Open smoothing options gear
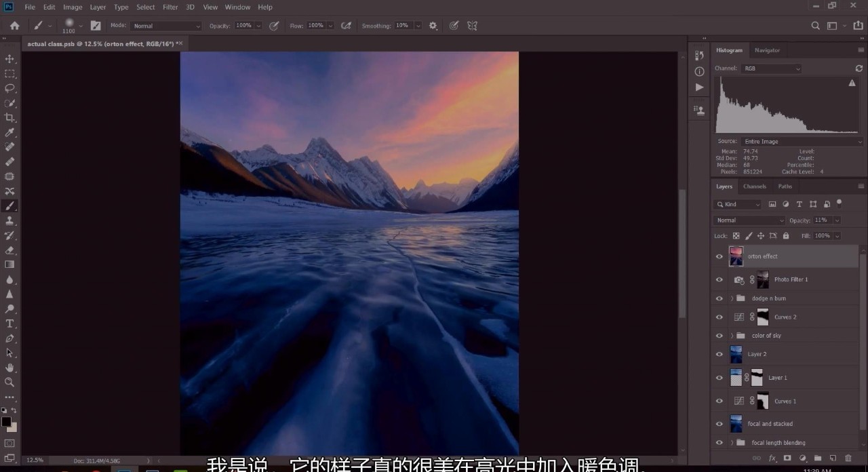 (432, 26)
